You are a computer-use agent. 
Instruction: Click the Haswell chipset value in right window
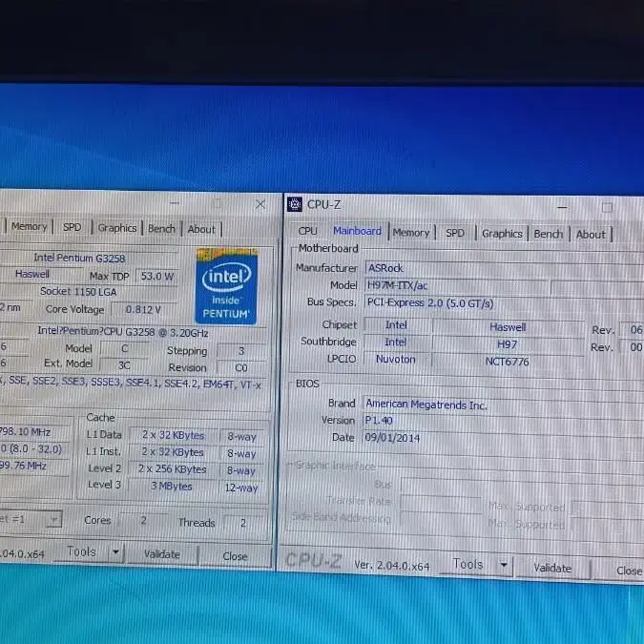click(508, 327)
